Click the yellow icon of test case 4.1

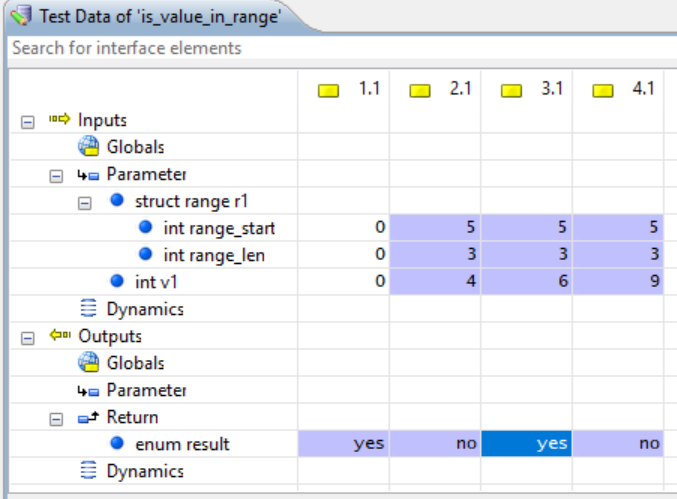[603, 91]
